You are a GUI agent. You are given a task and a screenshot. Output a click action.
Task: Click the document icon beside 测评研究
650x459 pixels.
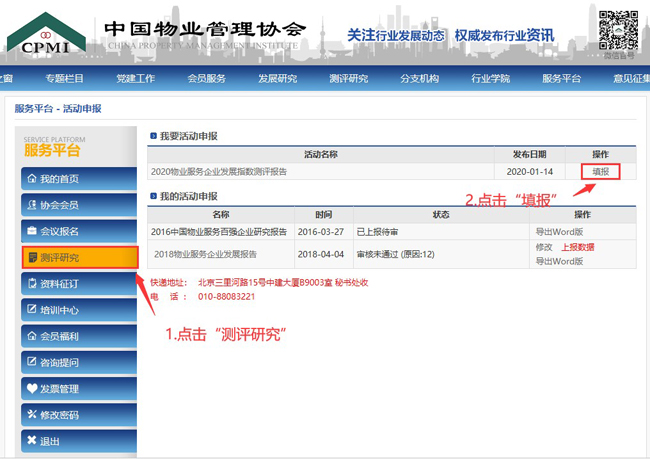(31, 258)
